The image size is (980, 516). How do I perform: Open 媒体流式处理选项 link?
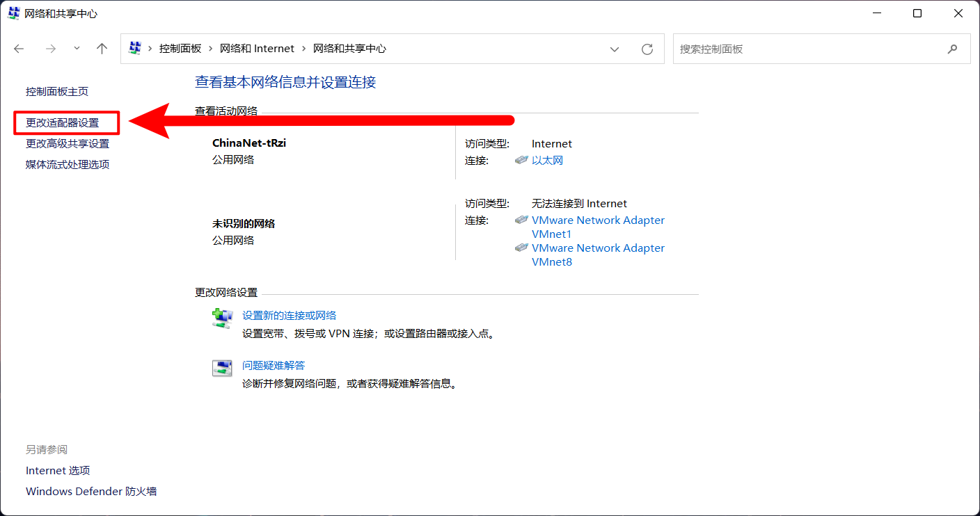click(68, 164)
